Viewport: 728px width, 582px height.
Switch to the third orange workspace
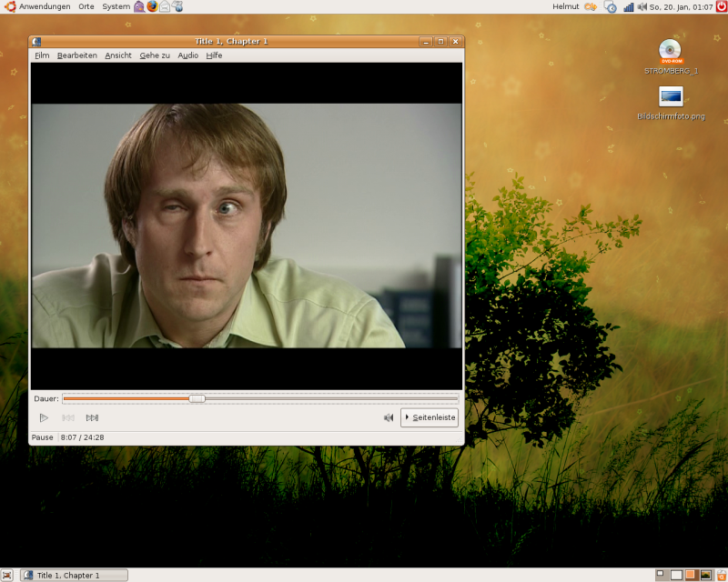691,575
